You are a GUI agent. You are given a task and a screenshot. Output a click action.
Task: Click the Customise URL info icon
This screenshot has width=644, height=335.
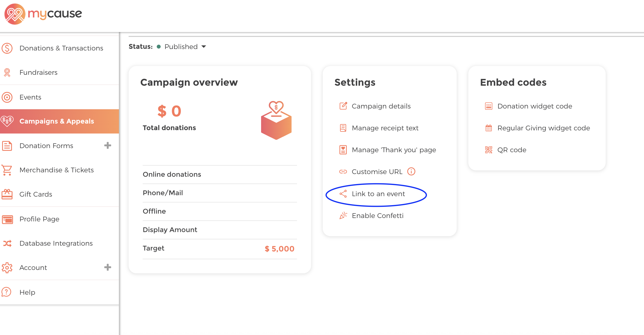411,172
